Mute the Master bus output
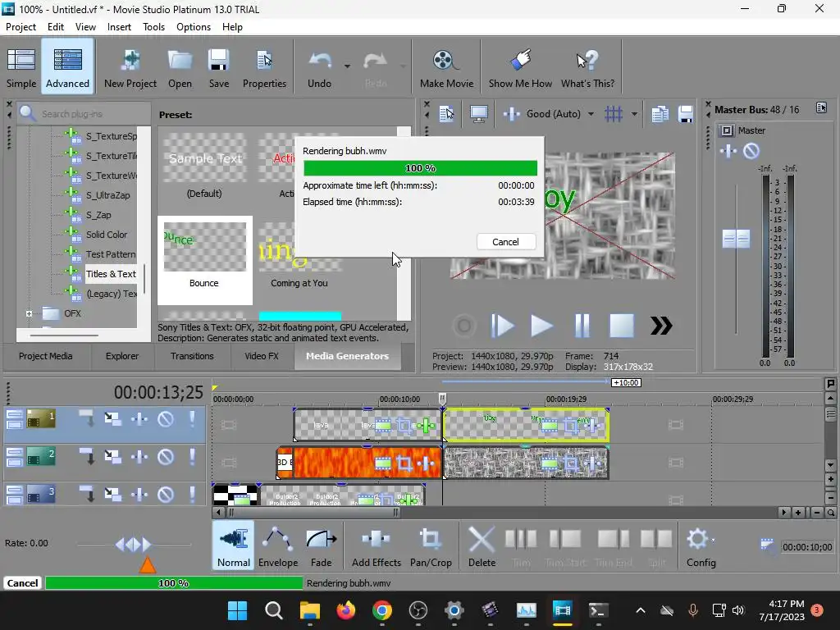The height and width of the screenshot is (630, 840). coord(751,151)
